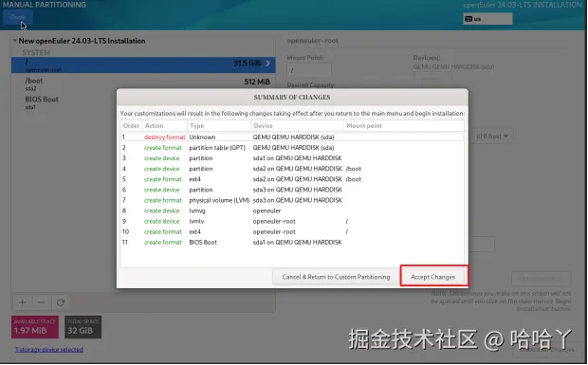Select the BIOS Boot create format row

click(292, 242)
